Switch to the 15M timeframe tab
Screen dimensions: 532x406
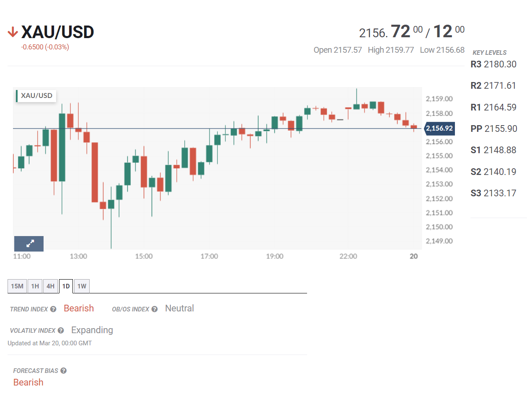click(17, 286)
